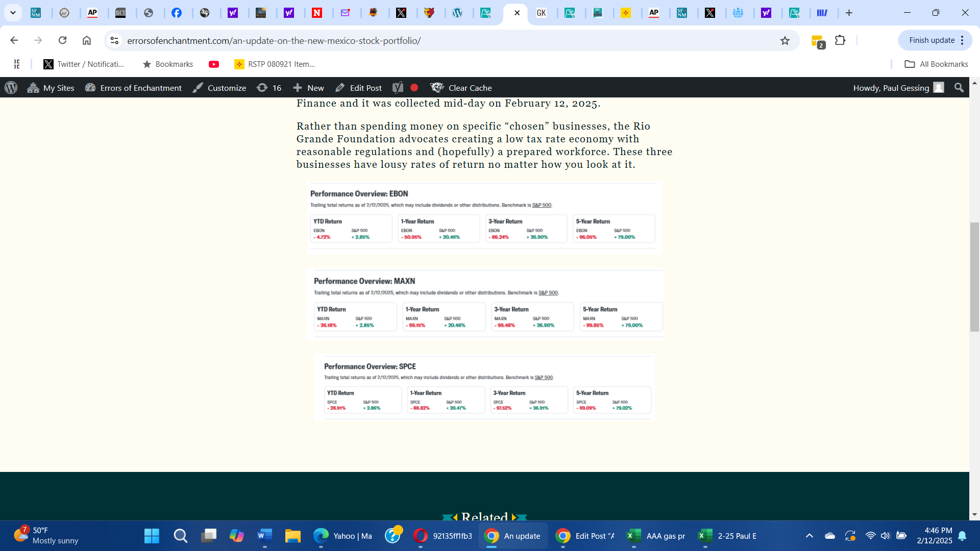Open the YouTube bookmark icon

214,64
